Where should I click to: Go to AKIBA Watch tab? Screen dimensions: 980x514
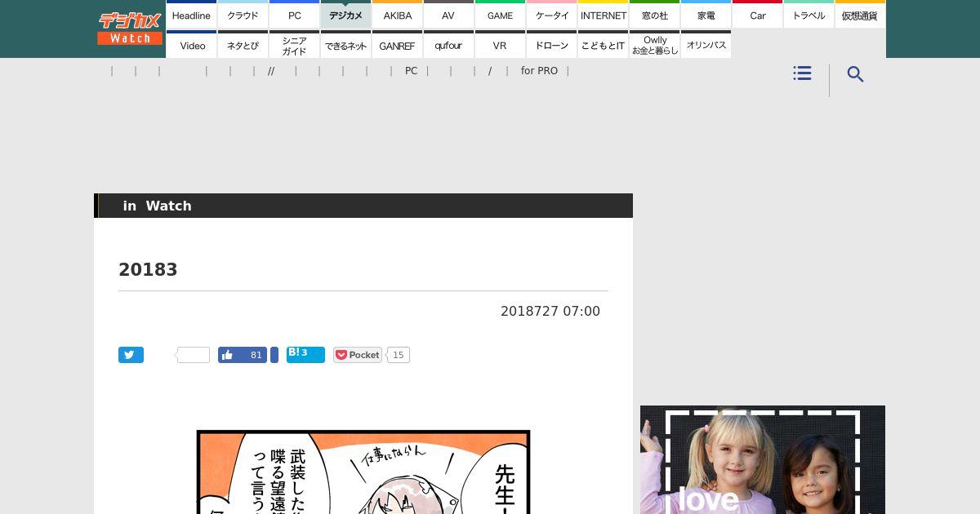pos(397,14)
